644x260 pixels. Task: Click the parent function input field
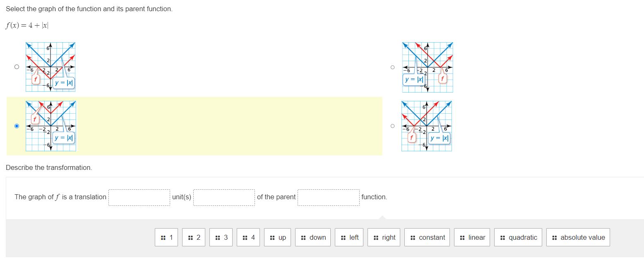[328, 197]
